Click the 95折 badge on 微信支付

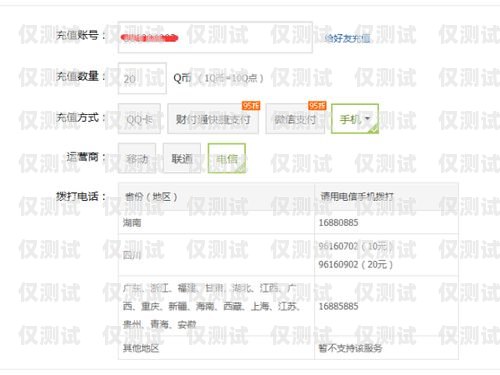pyautogui.click(x=317, y=106)
